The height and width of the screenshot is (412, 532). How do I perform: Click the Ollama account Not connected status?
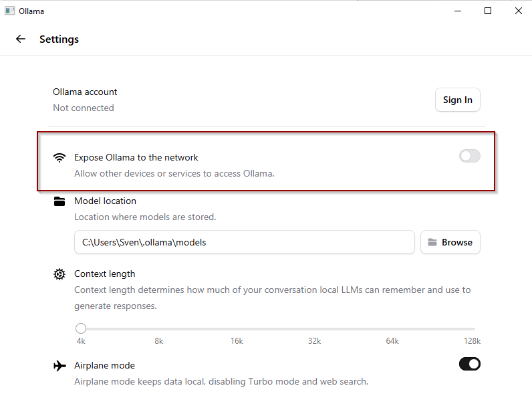coord(84,108)
